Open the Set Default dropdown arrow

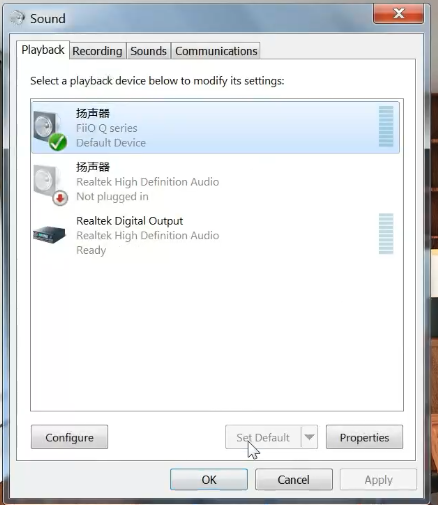(x=309, y=437)
